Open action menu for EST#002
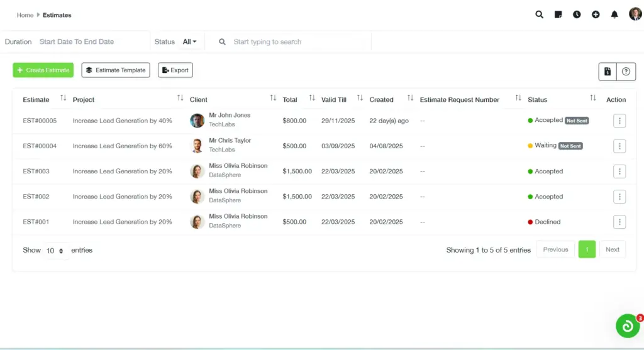This screenshot has height=350, width=644. [x=619, y=197]
